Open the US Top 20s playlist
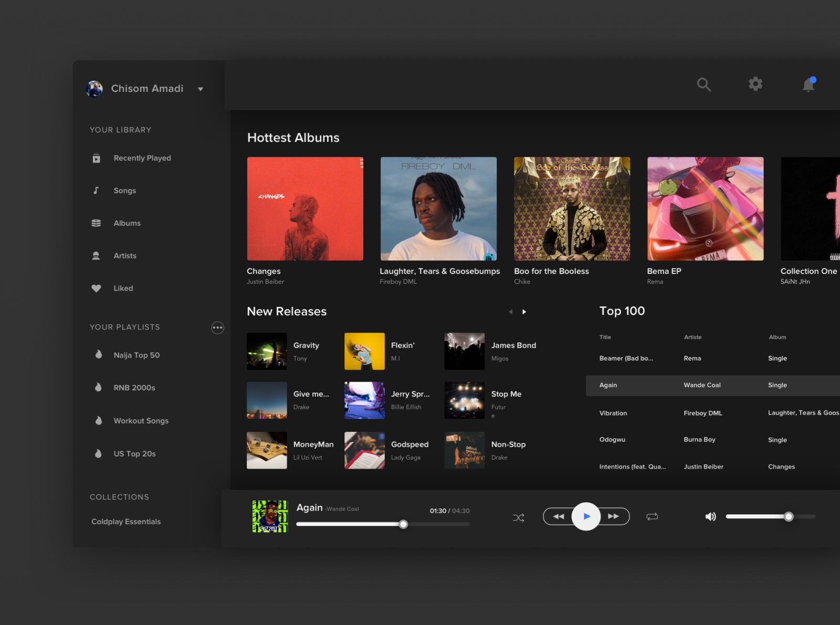Screen dimensions: 840x625 (134, 454)
